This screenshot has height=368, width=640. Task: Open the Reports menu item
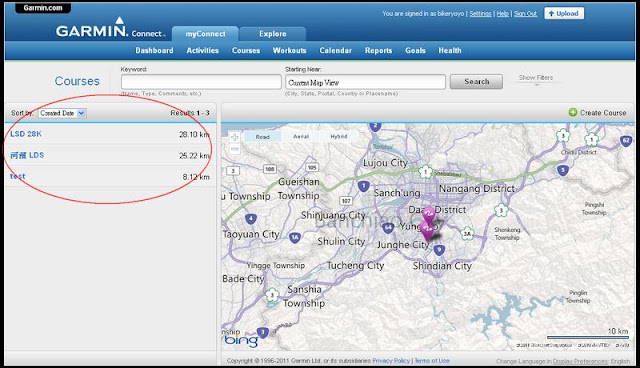[378, 51]
